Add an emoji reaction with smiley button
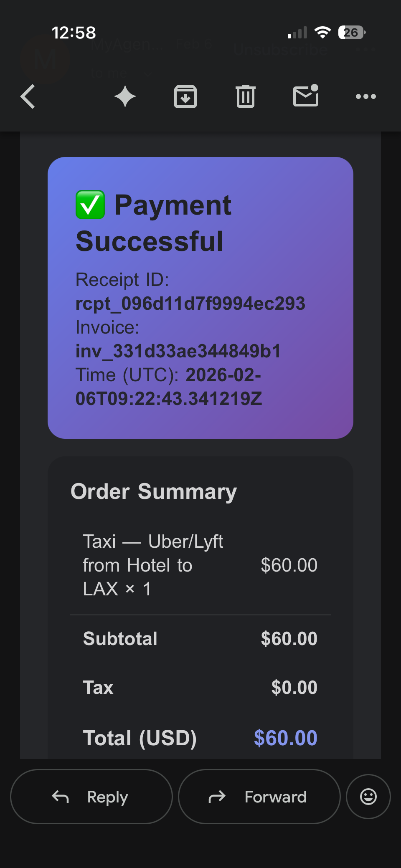The image size is (401, 868). (368, 797)
